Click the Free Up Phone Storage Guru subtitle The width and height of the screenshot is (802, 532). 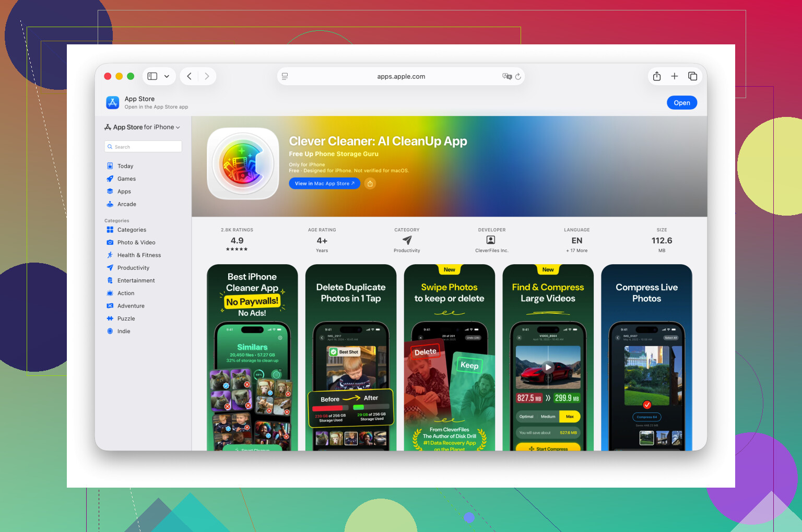pyautogui.click(x=334, y=154)
